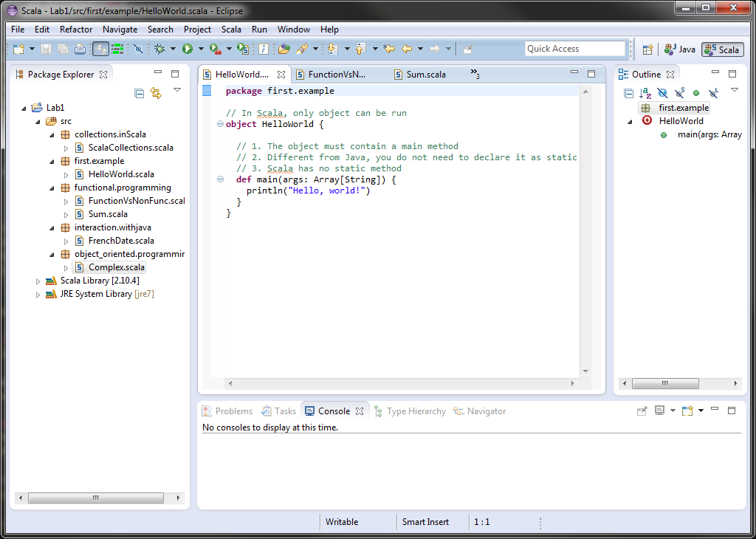This screenshot has height=539, width=756.
Task: Switch to the Sum.scala editor tab
Action: click(420, 75)
